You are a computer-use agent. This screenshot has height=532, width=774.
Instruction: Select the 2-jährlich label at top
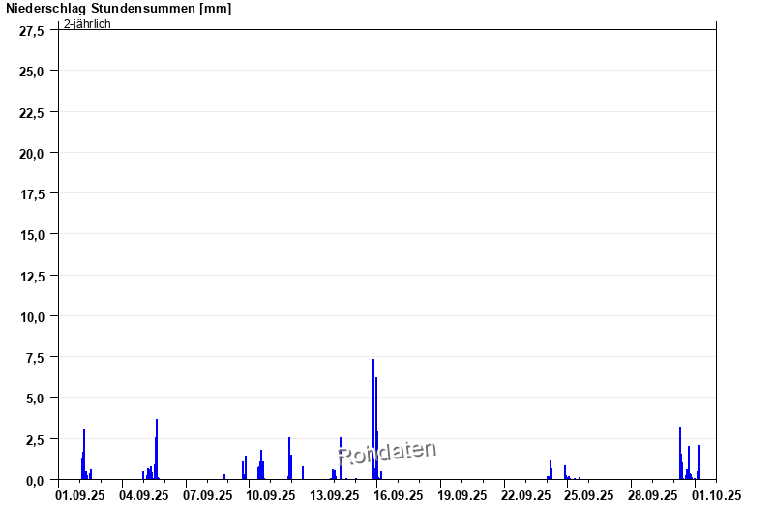(x=87, y=24)
